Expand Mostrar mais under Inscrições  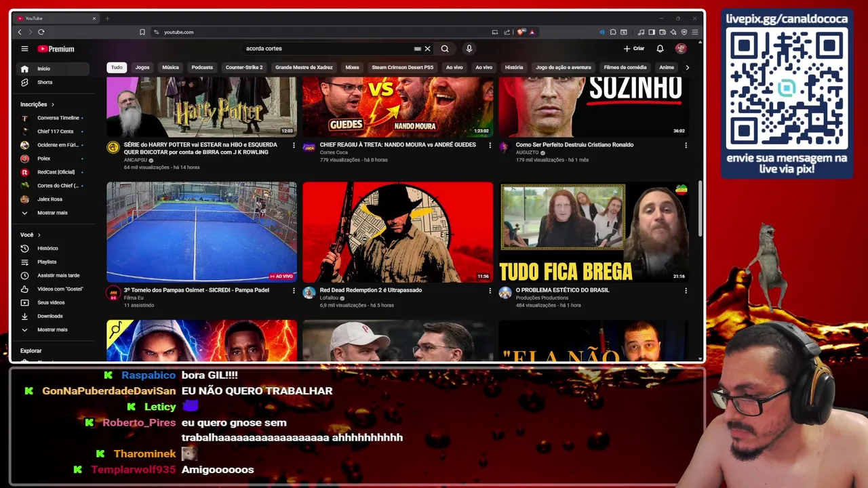[53, 213]
